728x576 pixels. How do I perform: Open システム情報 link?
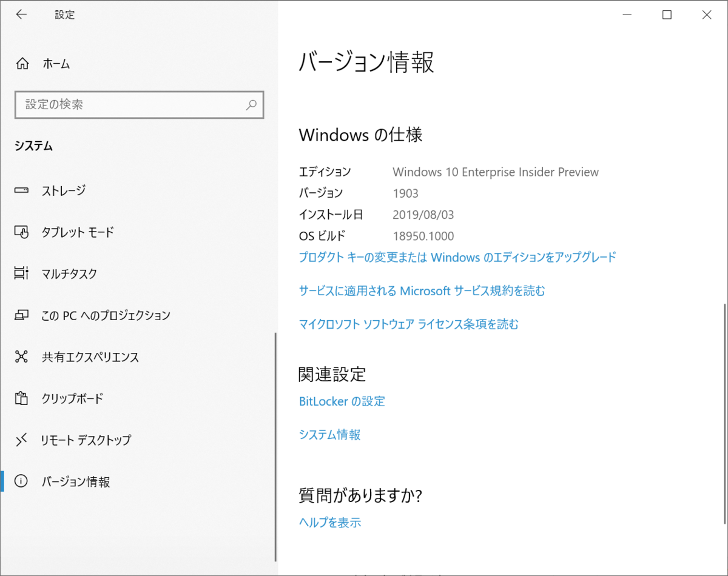(330, 435)
